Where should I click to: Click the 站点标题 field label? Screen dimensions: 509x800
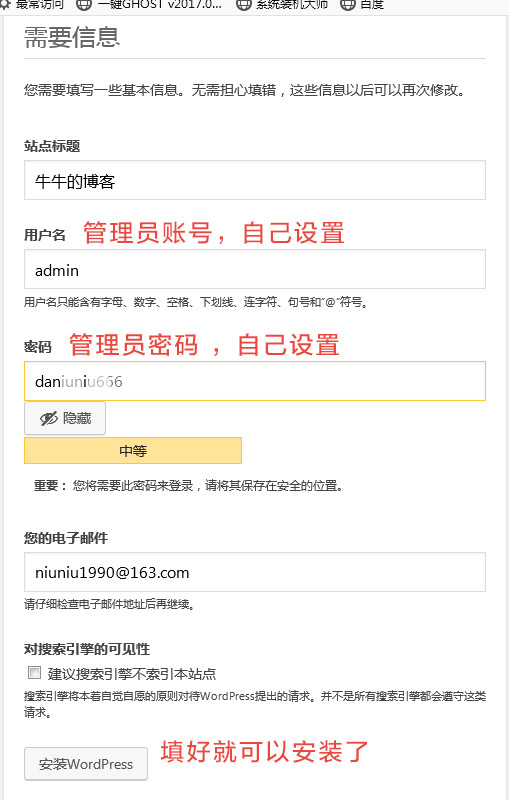(52, 146)
